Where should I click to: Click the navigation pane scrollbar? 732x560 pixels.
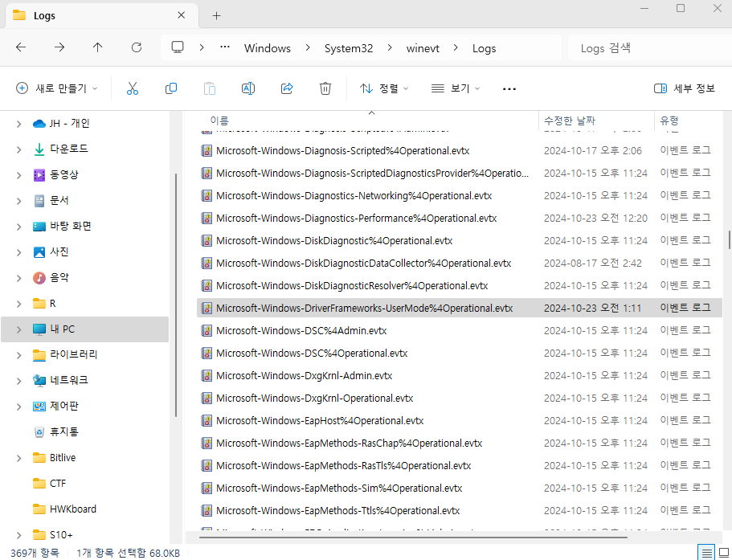[176, 296]
